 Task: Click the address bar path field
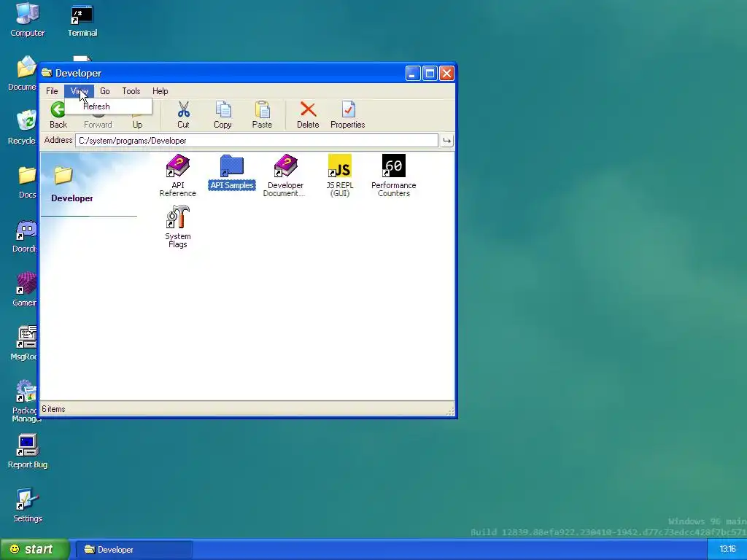[257, 141]
